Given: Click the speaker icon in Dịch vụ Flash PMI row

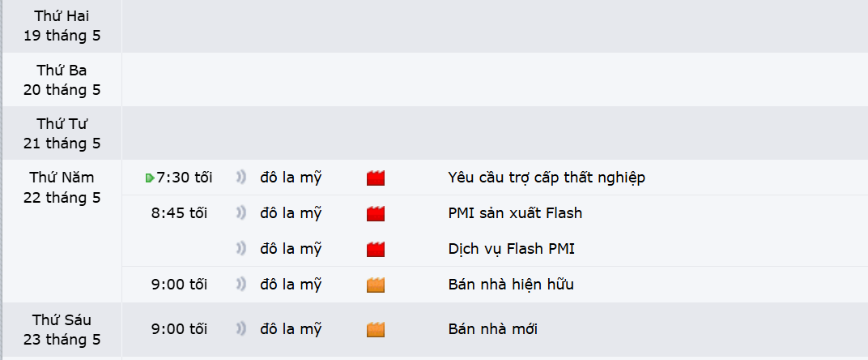Looking at the screenshot, I should 240,249.
